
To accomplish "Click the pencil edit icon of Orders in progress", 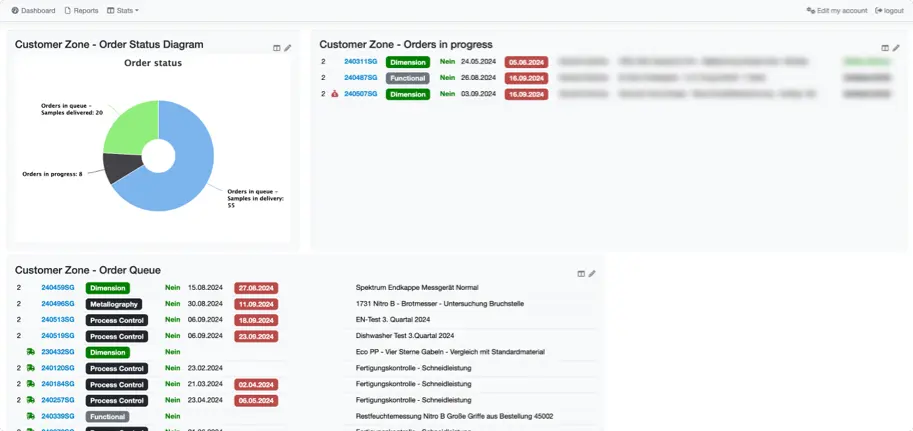I will [896, 48].
